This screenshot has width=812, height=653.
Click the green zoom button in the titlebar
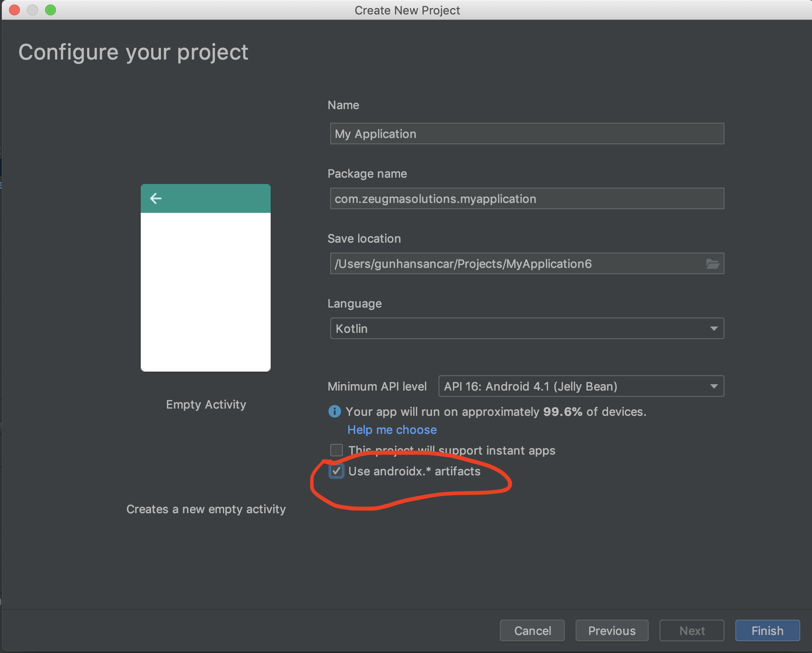tap(51, 9)
